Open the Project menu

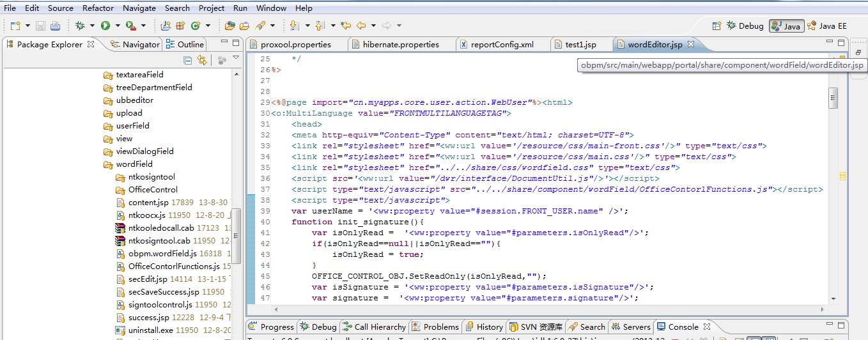212,8
